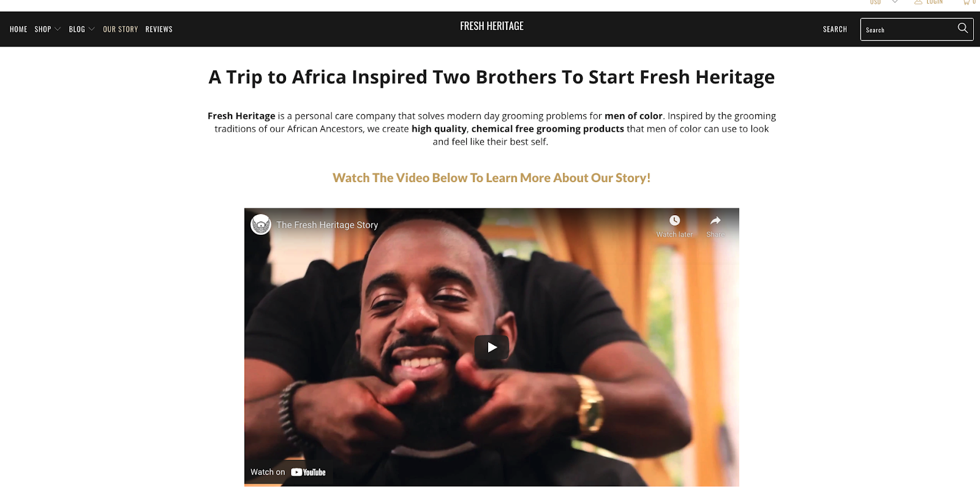Click the Fresh Heritage channel avatar

261,224
